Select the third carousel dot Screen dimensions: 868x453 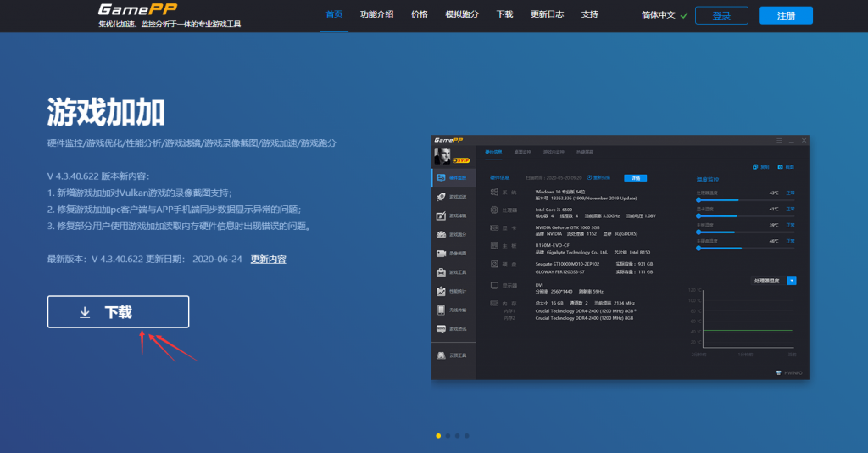coord(457,436)
